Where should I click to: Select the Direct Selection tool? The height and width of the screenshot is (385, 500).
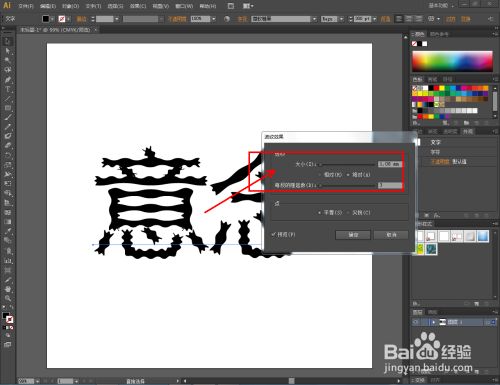(x=8, y=51)
